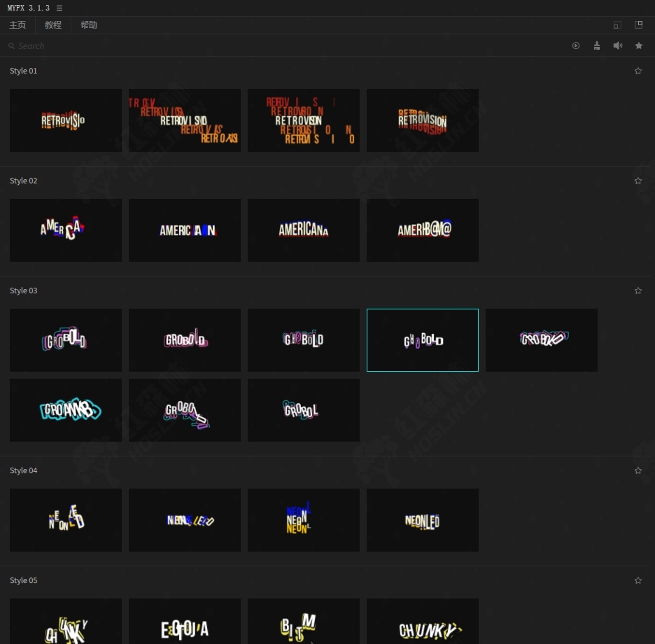Screen dimensions: 655x644
Task: Select fourth Style 01 wavy RETROVISION preset
Action: click(x=423, y=120)
